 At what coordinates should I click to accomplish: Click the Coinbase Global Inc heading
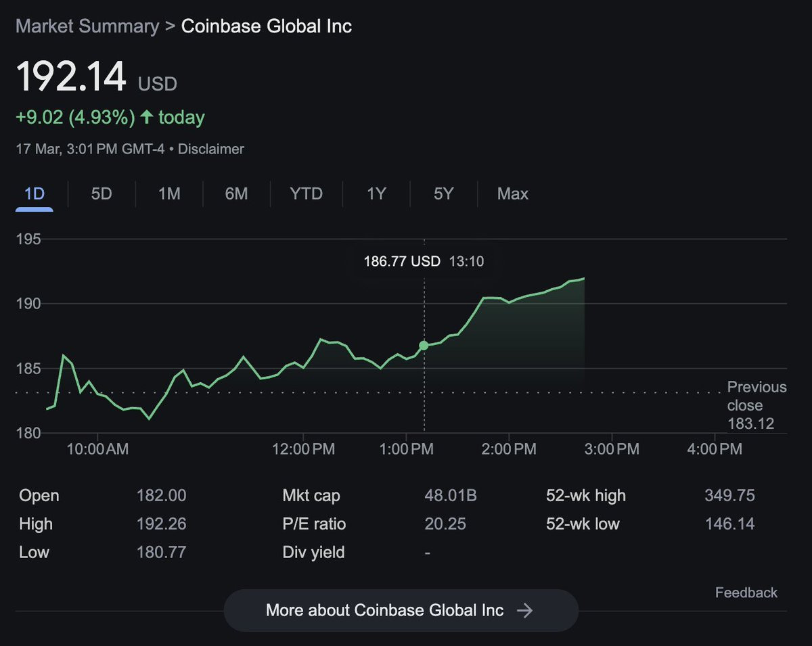click(267, 27)
